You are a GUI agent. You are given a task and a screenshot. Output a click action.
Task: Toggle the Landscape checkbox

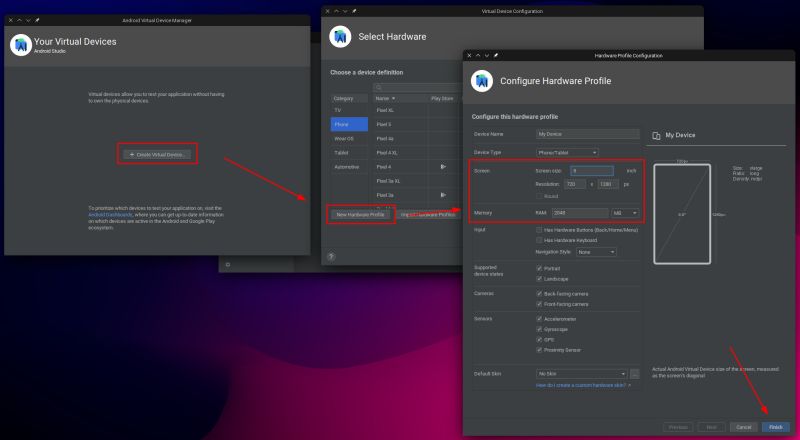(539, 279)
